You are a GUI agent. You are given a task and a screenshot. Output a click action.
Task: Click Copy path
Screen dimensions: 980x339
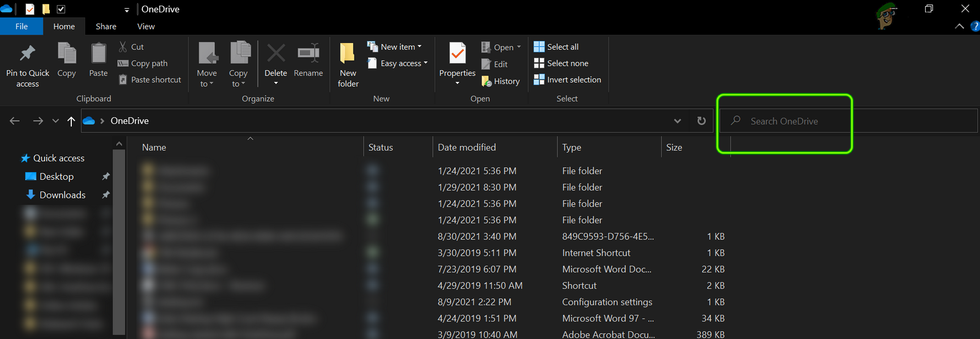tap(143, 63)
